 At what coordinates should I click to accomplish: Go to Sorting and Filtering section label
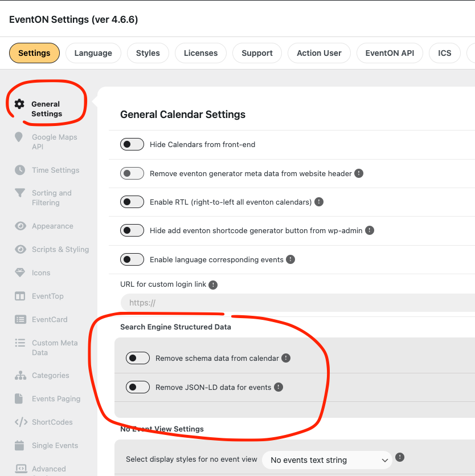click(52, 198)
